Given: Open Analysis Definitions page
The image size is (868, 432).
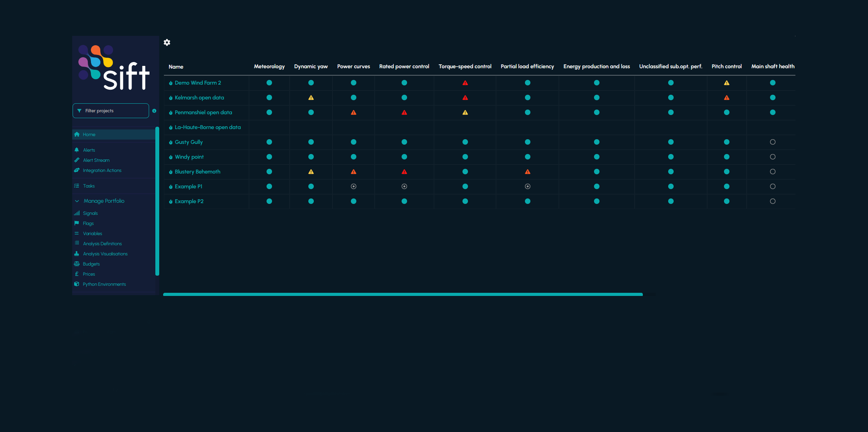Looking at the screenshot, I should (x=102, y=244).
